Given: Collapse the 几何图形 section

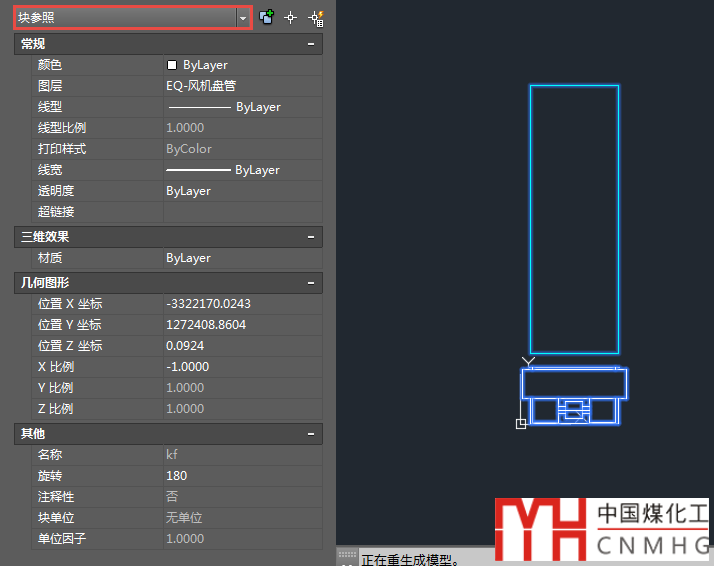Looking at the screenshot, I should [312, 283].
